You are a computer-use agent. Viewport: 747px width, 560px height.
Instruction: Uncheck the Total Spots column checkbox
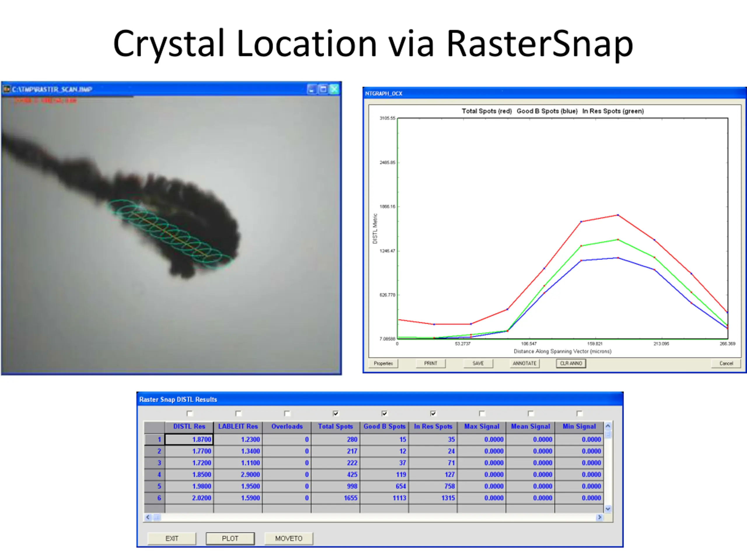pyautogui.click(x=336, y=414)
